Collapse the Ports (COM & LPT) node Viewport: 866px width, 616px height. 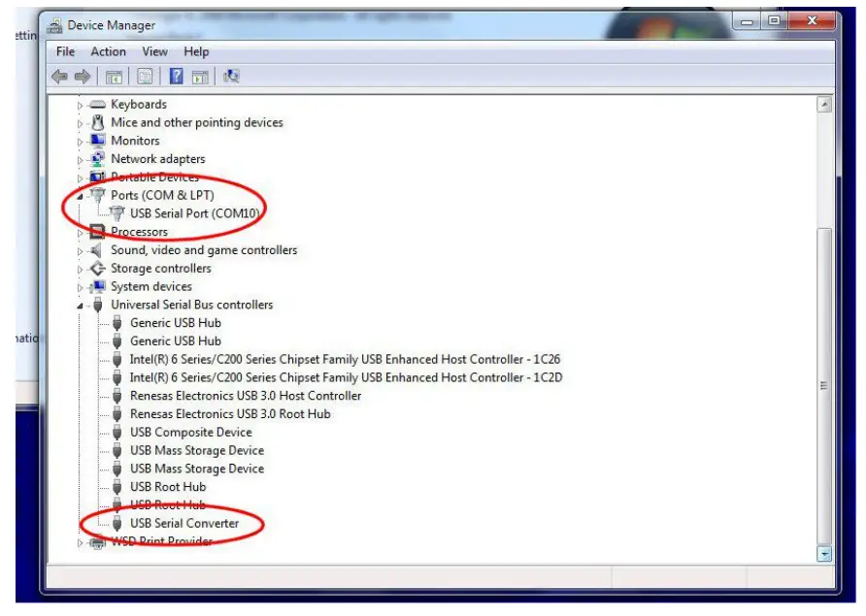80,196
